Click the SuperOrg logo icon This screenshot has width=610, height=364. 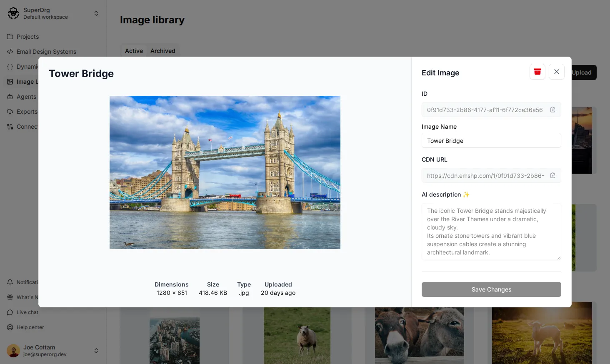(x=13, y=13)
